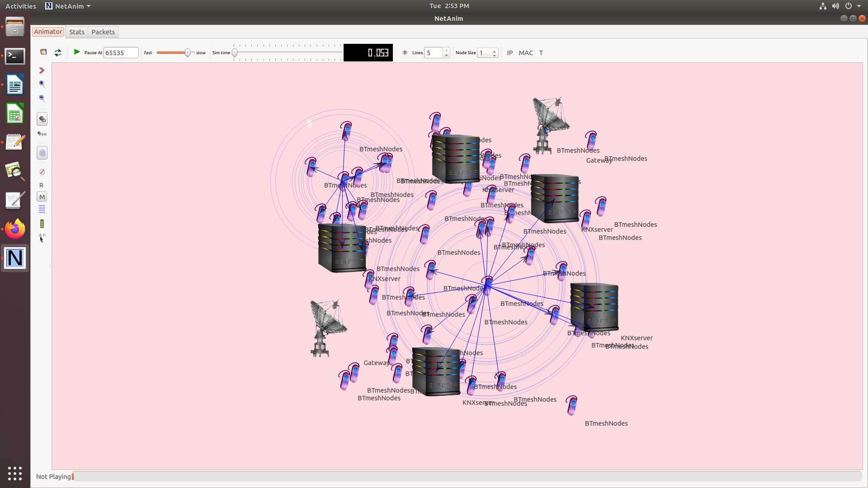Screen dimensions: 868x488
Task: Click the red step-through chevron icon
Action: (x=42, y=70)
